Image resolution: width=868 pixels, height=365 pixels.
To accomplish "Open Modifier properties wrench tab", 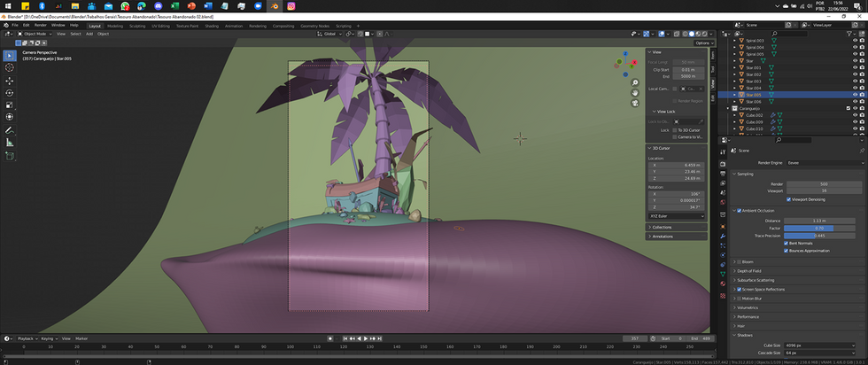I will [723, 236].
